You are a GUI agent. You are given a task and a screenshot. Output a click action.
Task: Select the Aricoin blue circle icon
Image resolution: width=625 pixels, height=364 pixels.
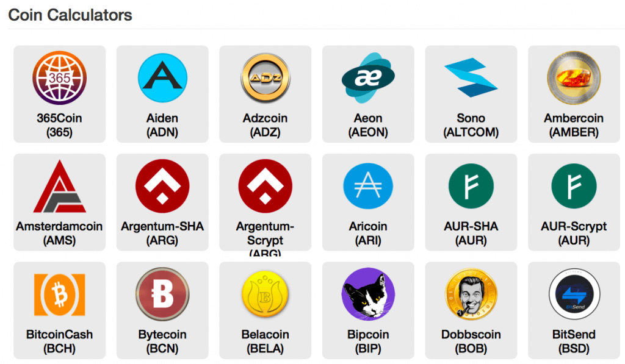click(368, 186)
